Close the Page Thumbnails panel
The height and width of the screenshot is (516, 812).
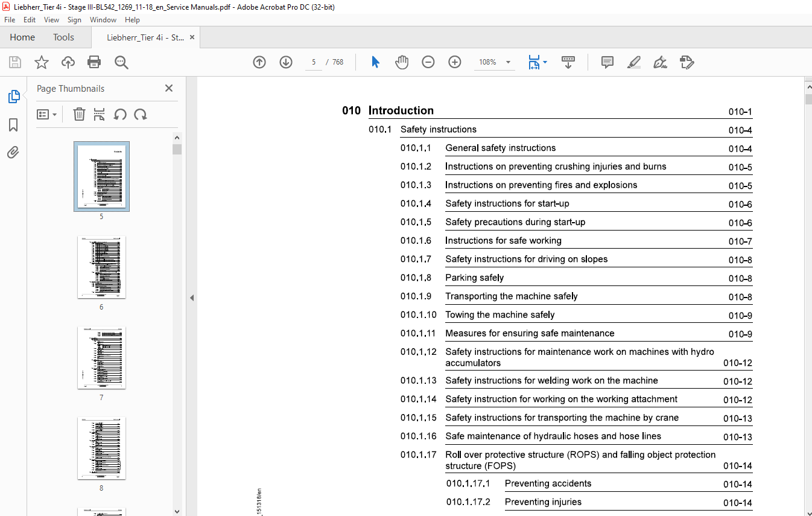[169, 88]
